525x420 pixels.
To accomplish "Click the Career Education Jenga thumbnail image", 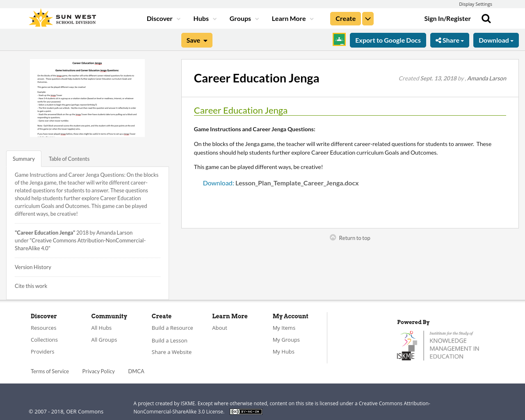I will point(87,98).
